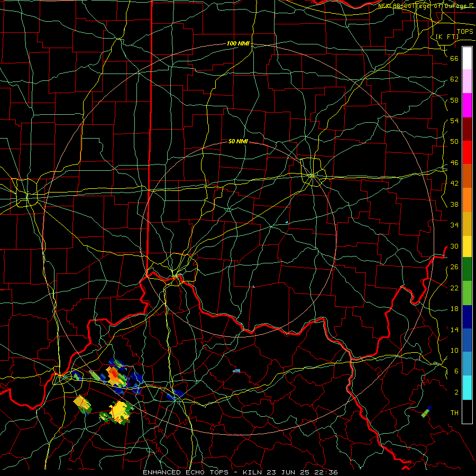476x476 pixels.
Task: Click the "66" legend value
Action: [454, 59]
